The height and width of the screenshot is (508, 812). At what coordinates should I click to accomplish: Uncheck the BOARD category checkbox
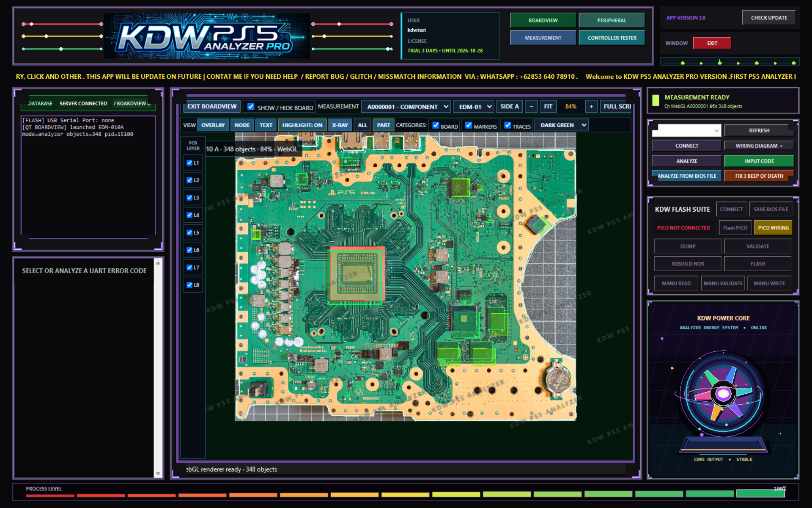436,125
